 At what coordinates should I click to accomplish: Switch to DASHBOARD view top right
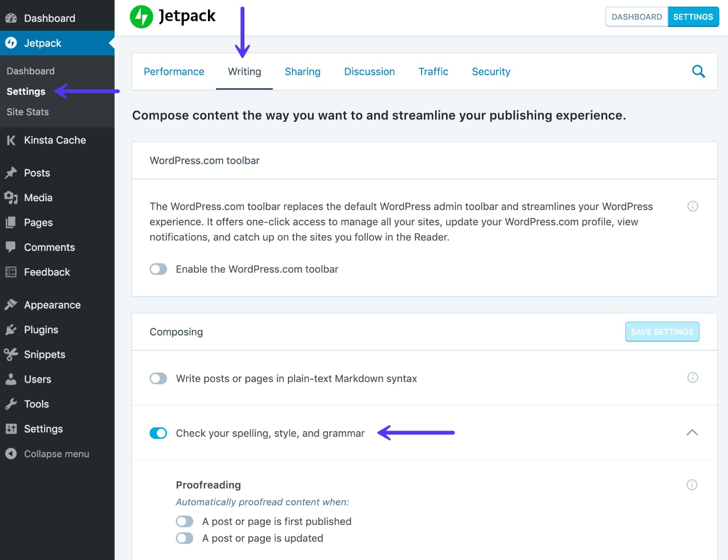[637, 16]
